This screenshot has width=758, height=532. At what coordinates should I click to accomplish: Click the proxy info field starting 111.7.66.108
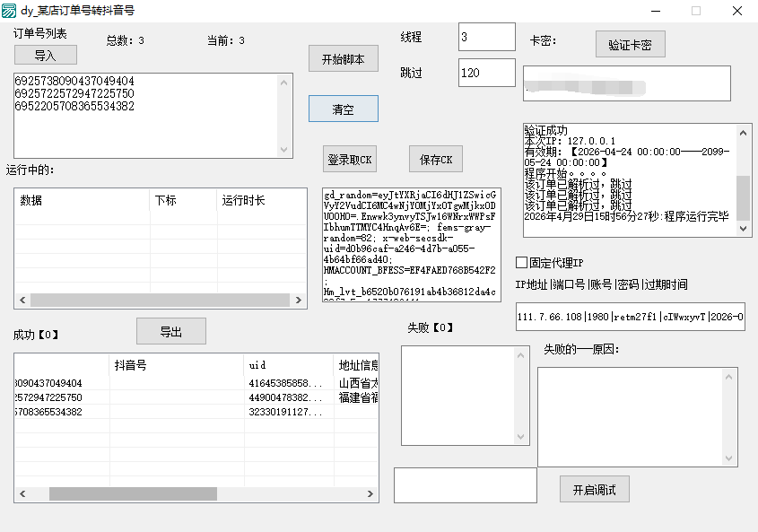coord(626,317)
